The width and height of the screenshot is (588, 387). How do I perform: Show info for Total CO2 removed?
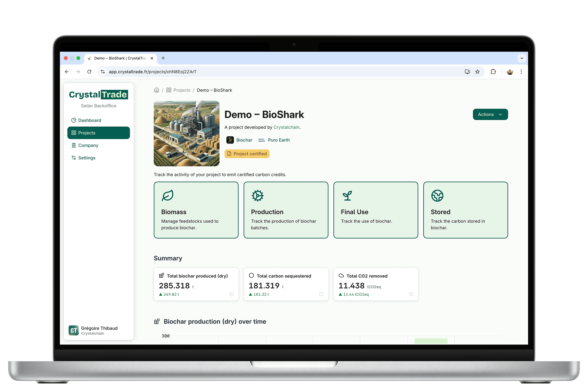click(411, 294)
